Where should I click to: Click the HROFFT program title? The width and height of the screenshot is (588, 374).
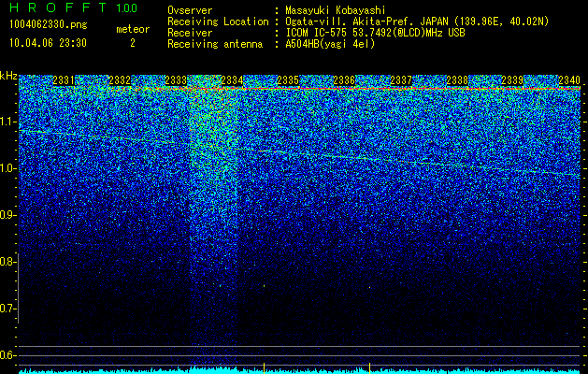pyautogui.click(x=58, y=7)
